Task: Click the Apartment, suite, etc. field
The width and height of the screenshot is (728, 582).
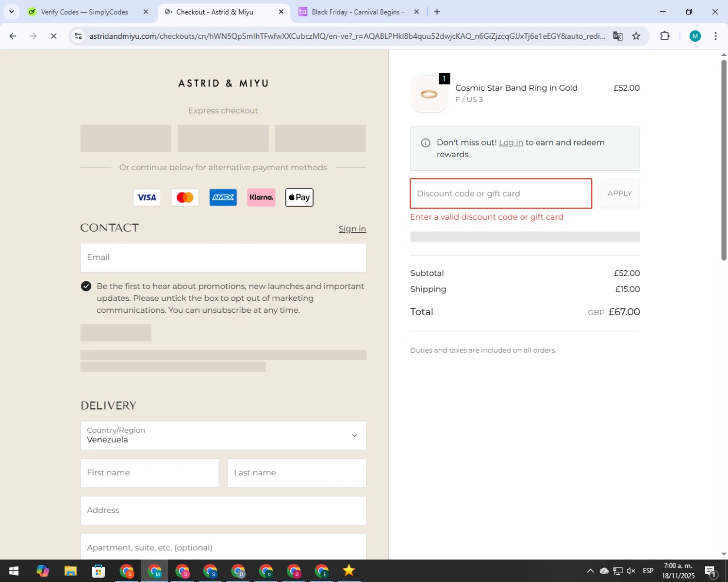Action: pos(223,547)
